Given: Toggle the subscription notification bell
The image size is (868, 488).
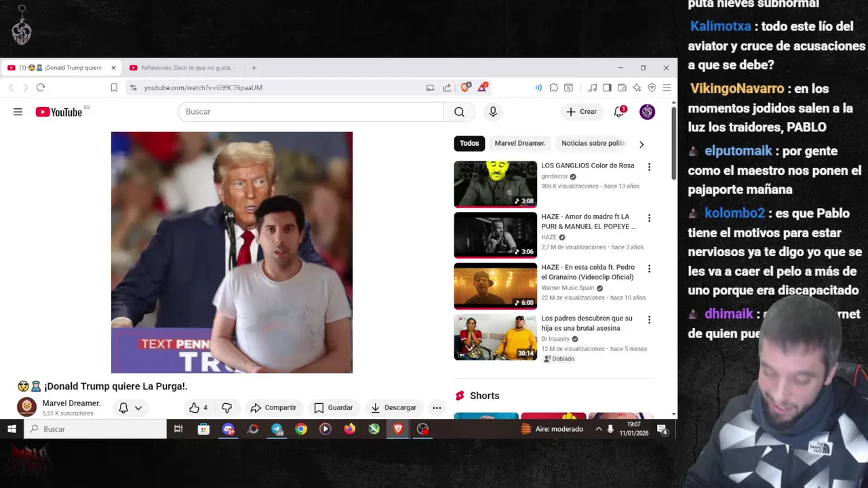Looking at the screenshot, I should click(123, 408).
